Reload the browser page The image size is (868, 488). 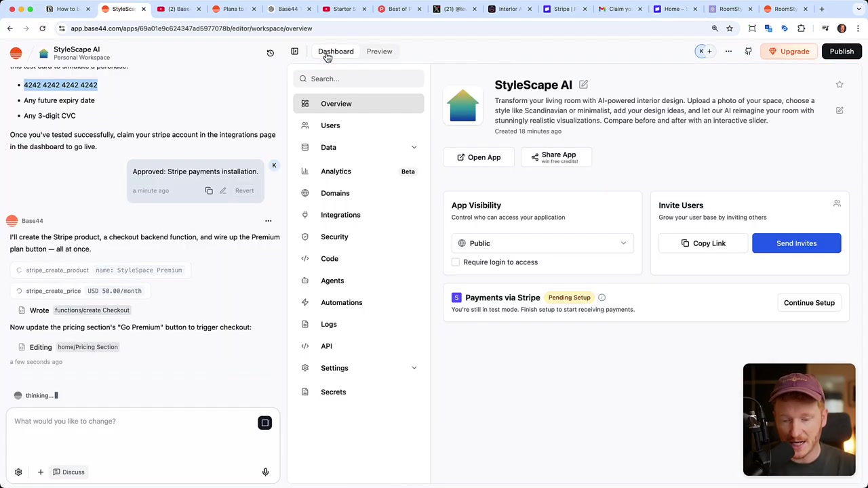click(x=42, y=28)
